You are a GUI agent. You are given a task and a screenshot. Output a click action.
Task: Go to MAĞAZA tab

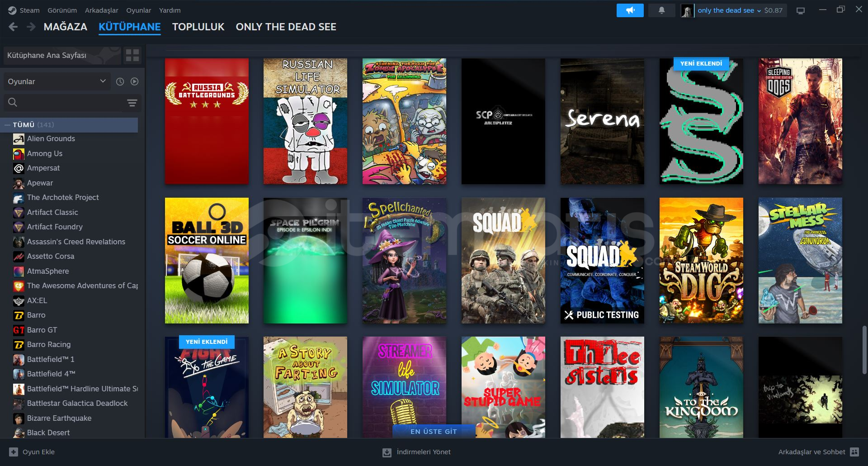[66, 27]
